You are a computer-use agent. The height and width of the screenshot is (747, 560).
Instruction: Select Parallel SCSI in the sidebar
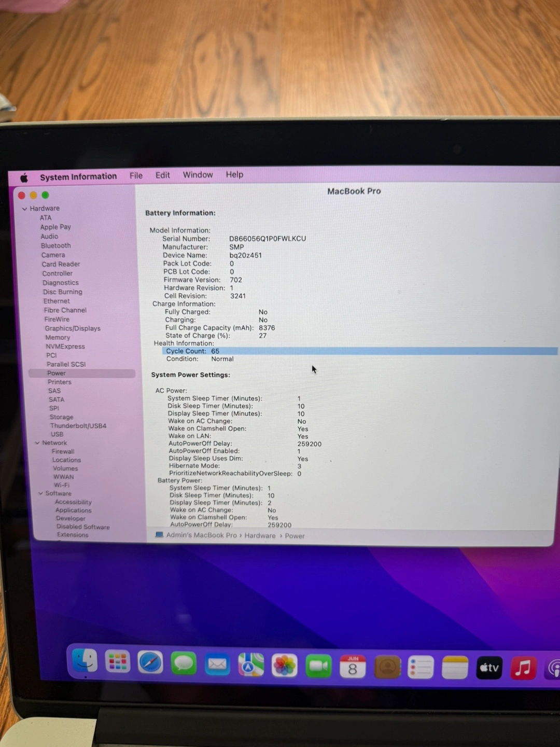66,364
